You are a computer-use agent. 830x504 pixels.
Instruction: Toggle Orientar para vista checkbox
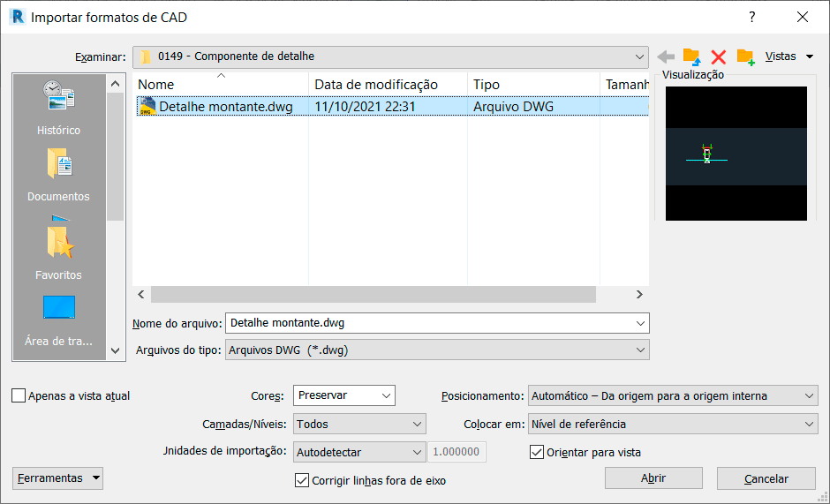pos(537,452)
